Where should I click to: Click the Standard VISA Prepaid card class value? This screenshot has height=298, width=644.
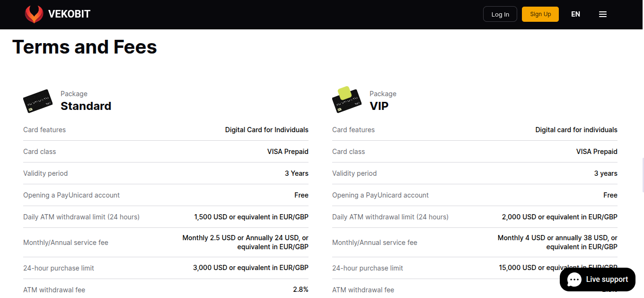288,152
